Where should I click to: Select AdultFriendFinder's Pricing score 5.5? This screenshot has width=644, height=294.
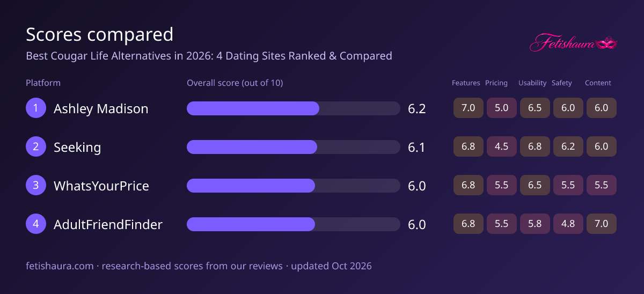pos(502,224)
